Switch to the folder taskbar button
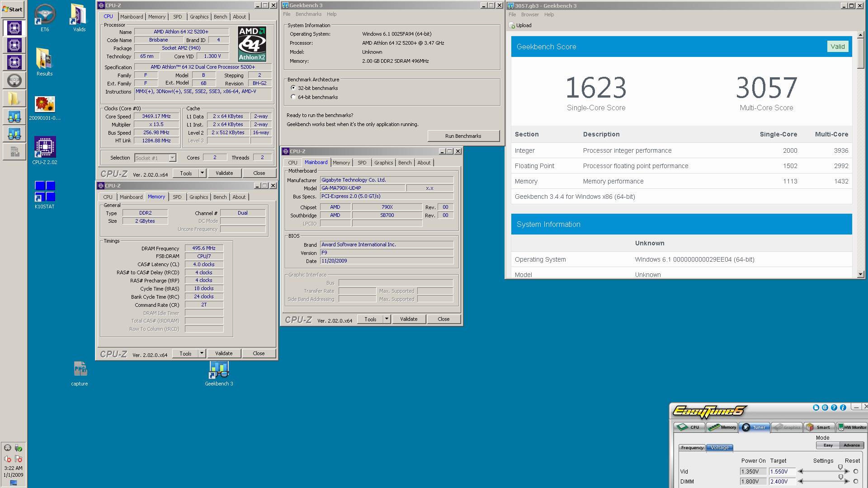868x488 pixels. [x=14, y=98]
